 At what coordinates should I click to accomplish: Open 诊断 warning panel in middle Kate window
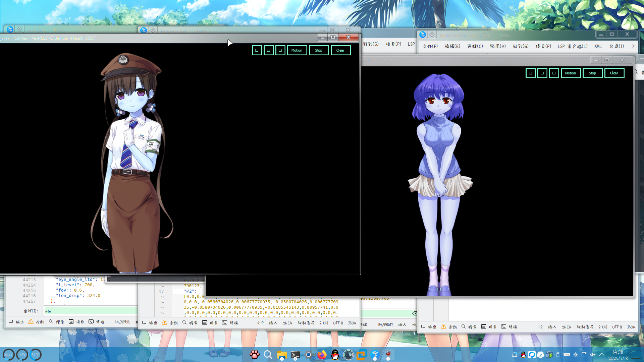(x=170, y=323)
